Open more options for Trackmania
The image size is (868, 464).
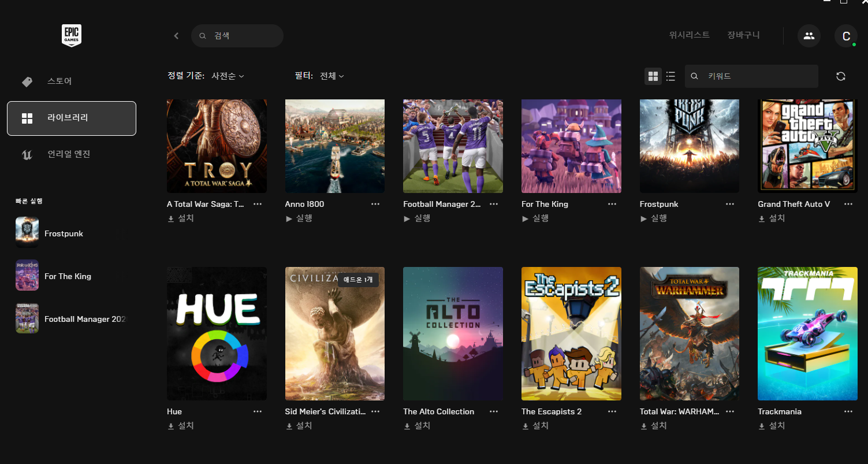848,411
